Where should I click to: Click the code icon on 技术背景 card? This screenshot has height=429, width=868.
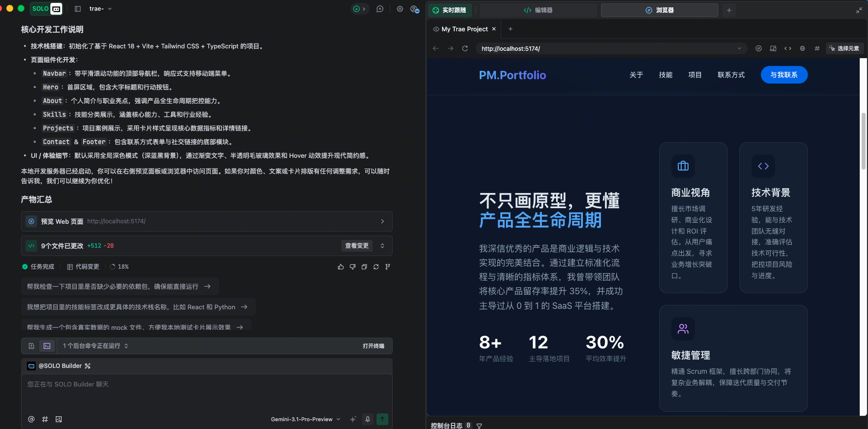coord(763,166)
